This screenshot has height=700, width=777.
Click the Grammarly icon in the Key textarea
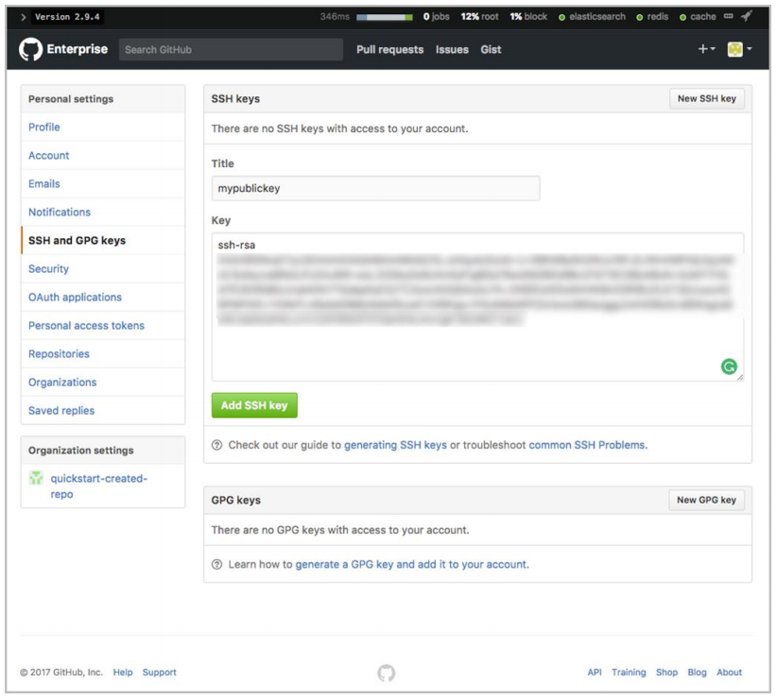click(729, 367)
